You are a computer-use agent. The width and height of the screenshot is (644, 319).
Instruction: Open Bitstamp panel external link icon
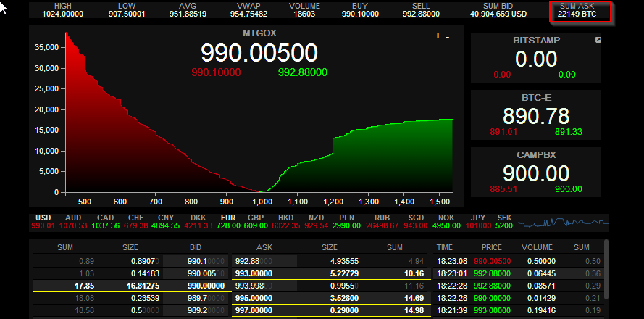pyautogui.click(x=598, y=40)
